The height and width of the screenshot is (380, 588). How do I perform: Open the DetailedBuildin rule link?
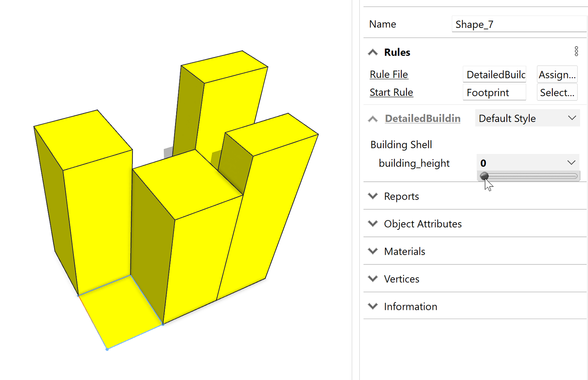click(423, 118)
